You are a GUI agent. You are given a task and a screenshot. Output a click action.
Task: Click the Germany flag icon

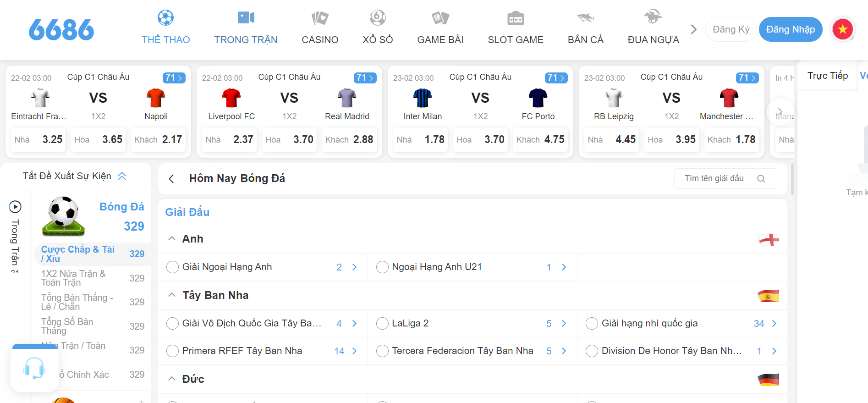click(769, 380)
